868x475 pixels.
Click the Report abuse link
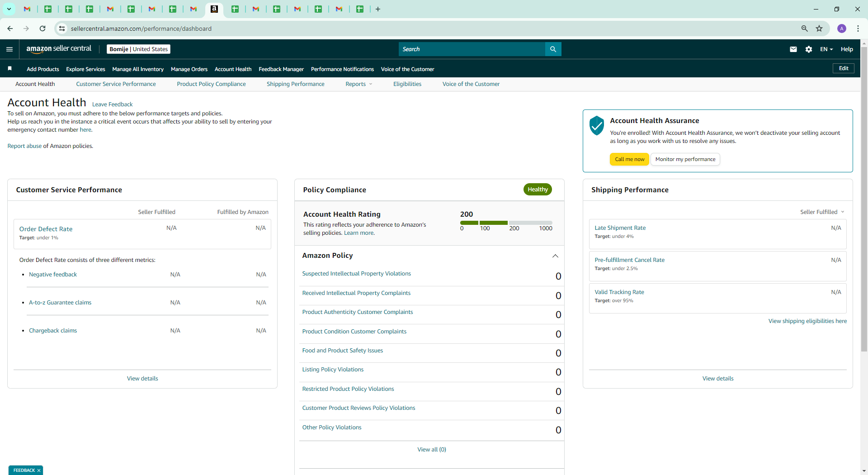tap(24, 146)
